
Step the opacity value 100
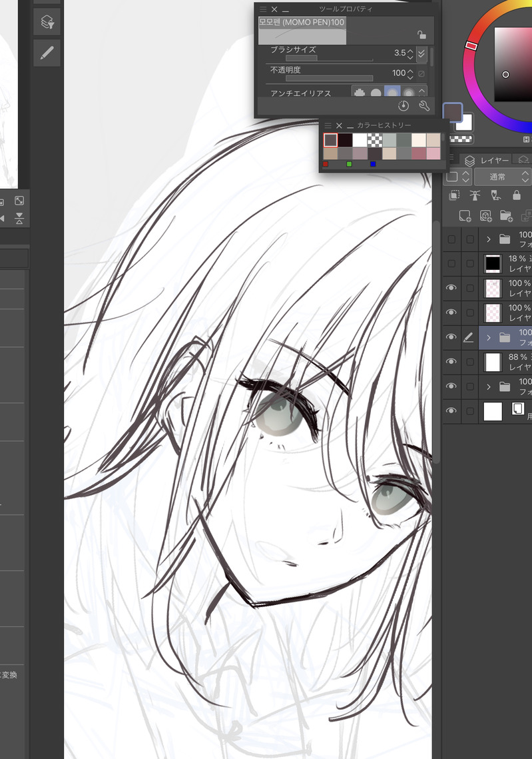point(410,73)
